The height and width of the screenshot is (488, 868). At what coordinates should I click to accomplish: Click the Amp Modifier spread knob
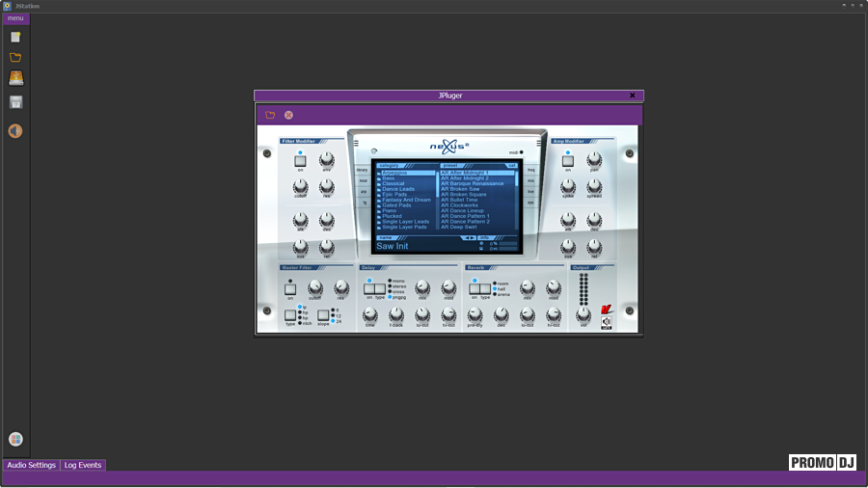594,186
